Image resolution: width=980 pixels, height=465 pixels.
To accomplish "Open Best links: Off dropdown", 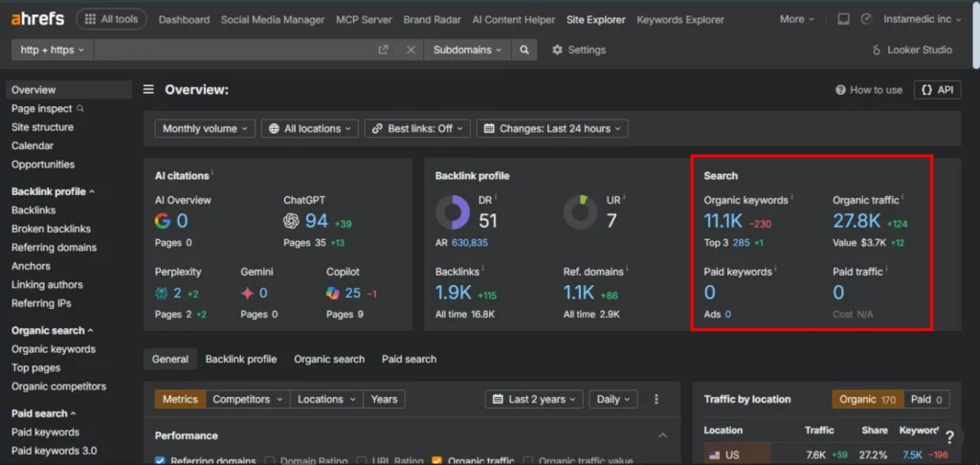I will coord(417,129).
